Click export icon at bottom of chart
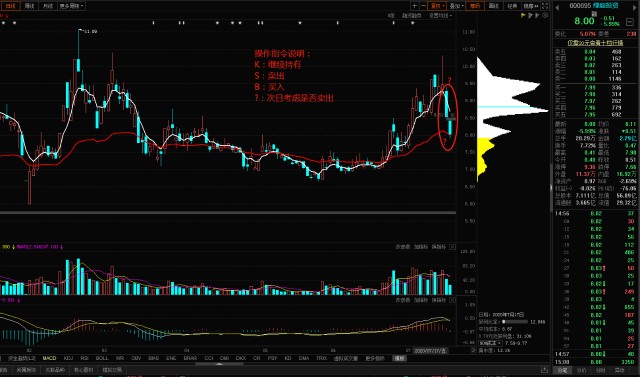Viewport: 640px width, 377px height. (544, 370)
